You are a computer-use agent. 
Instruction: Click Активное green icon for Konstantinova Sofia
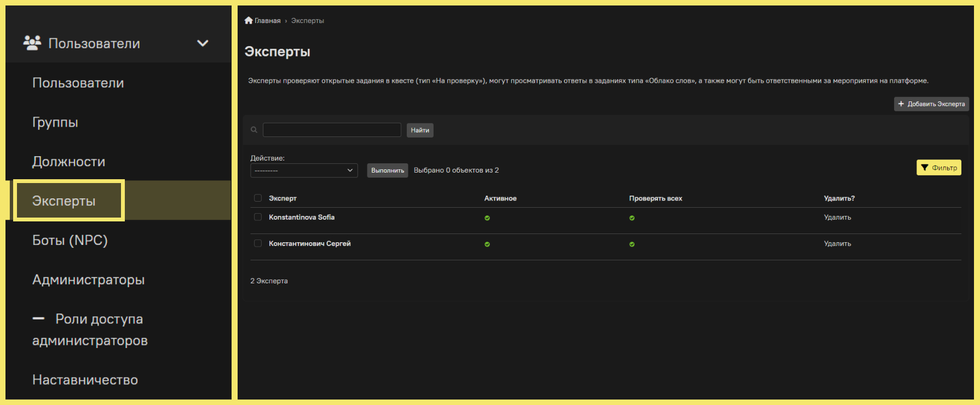(487, 218)
